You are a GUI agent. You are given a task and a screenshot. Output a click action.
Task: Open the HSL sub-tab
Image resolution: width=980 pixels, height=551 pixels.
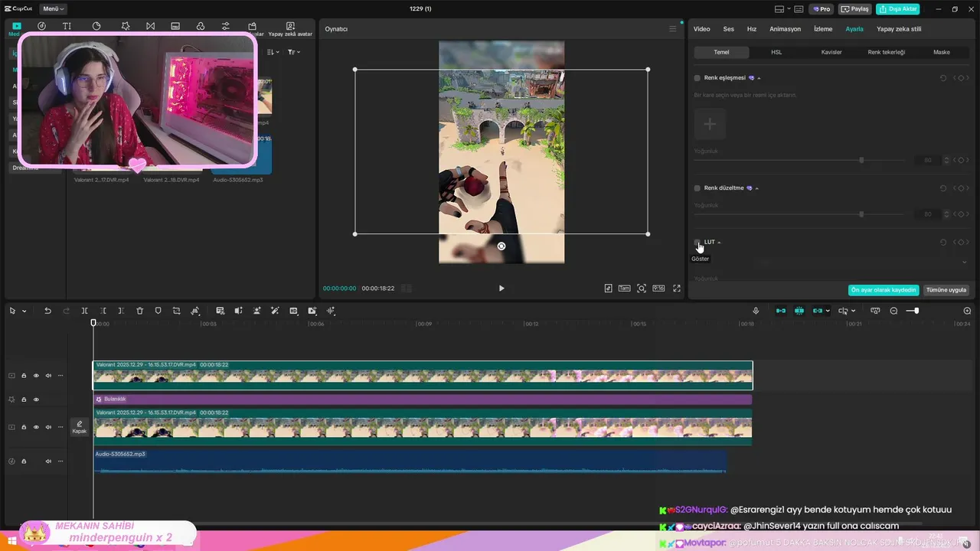pyautogui.click(x=776, y=52)
